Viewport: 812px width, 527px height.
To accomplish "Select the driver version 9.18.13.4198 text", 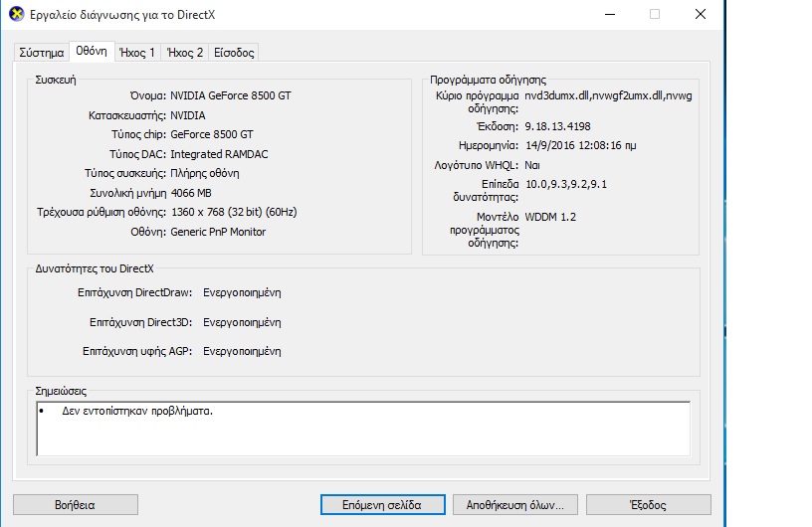I will point(557,126).
